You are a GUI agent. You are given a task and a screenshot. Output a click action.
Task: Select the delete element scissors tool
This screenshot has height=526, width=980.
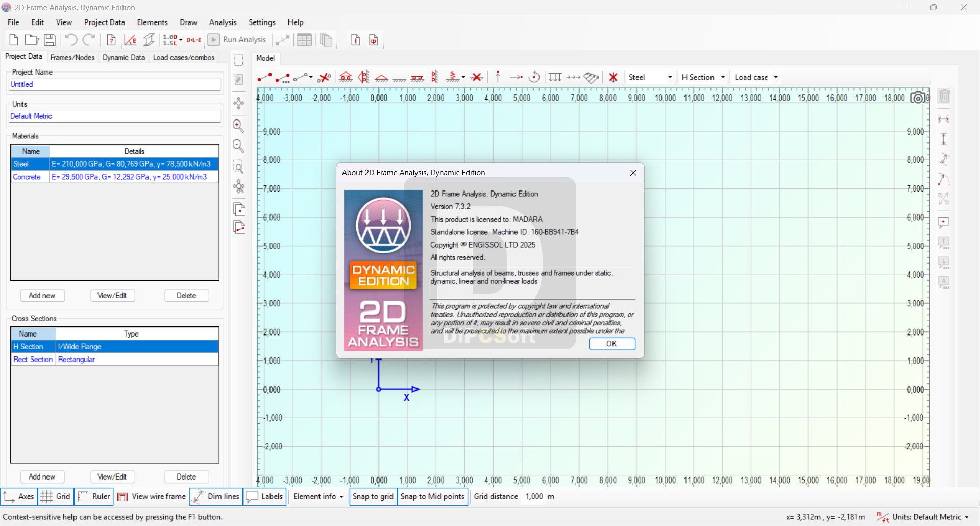tap(324, 77)
